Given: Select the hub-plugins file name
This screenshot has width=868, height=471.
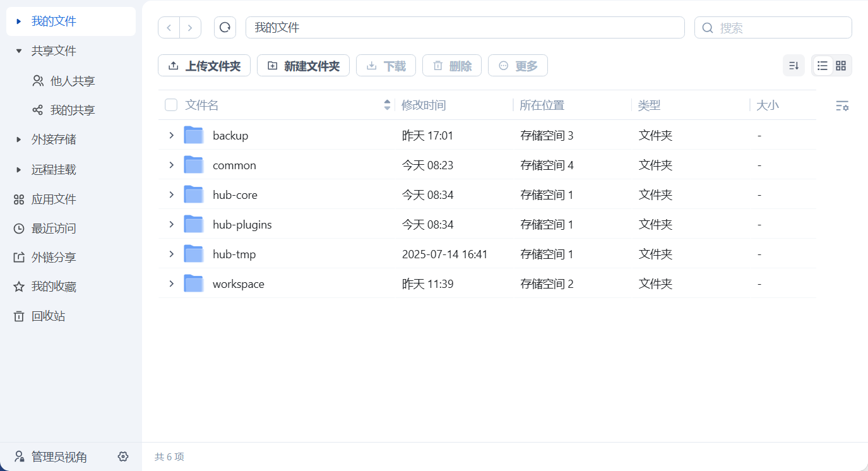Looking at the screenshot, I should [x=242, y=224].
